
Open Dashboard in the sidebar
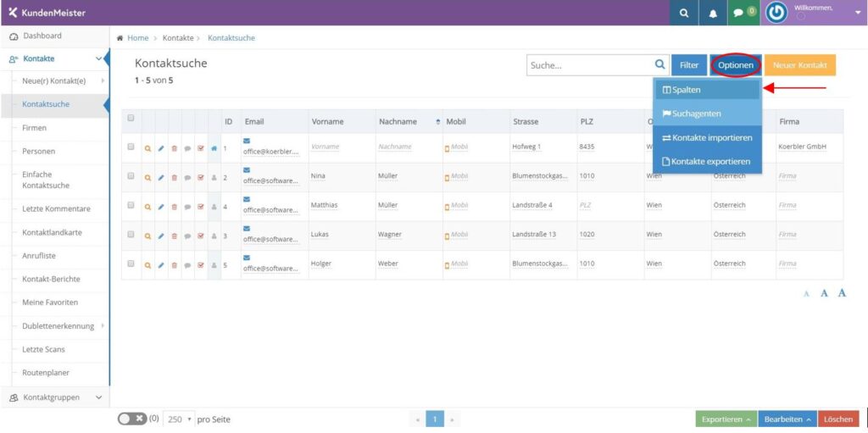42,36
